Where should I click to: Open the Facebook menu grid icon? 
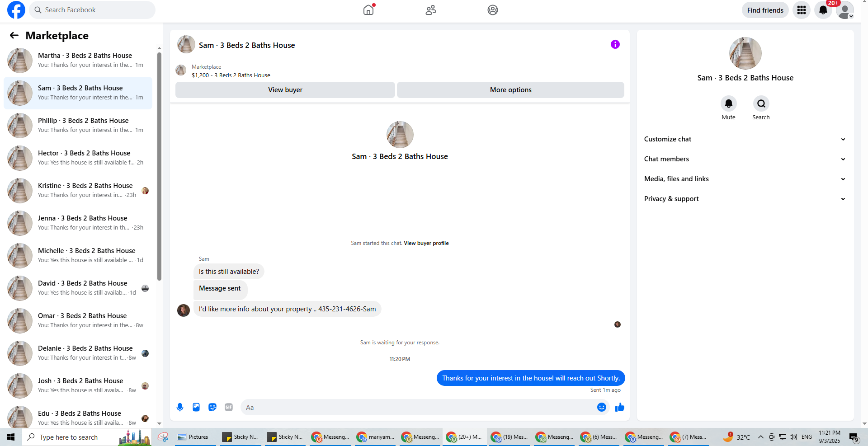pos(802,10)
